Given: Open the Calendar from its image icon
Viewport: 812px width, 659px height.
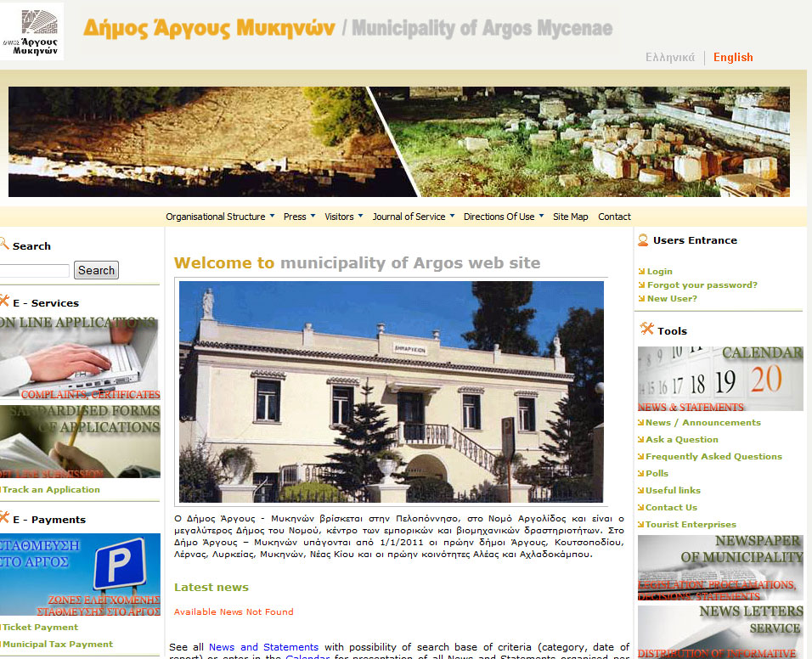Looking at the screenshot, I should coord(719,377).
